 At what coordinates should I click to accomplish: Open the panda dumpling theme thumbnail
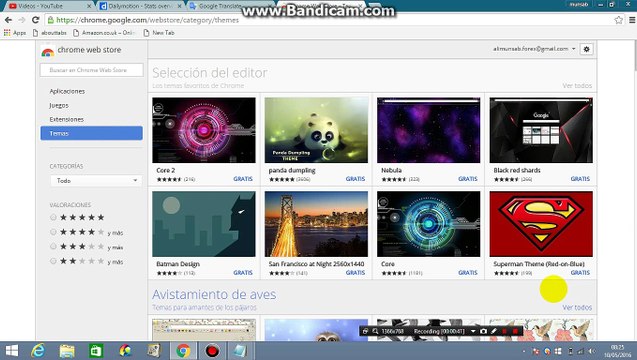pos(316,130)
